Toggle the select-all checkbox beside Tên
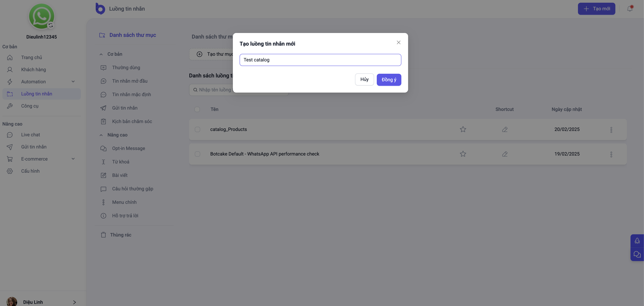The width and height of the screenshot is (644, 306). click(197, 109)
